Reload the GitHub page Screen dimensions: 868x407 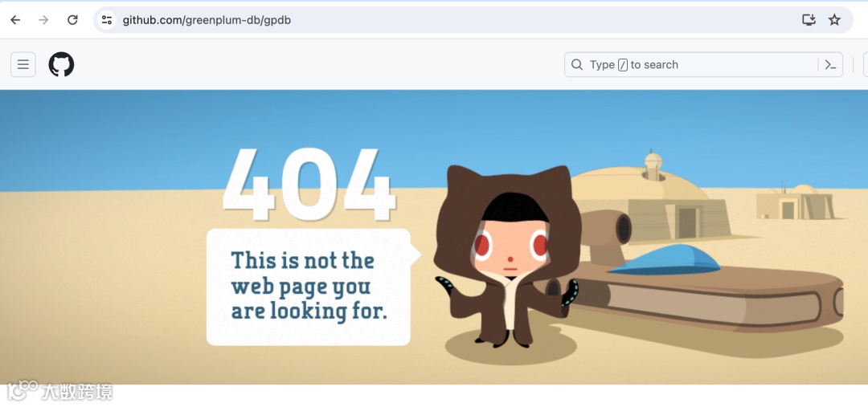click(x=72, y=20)
